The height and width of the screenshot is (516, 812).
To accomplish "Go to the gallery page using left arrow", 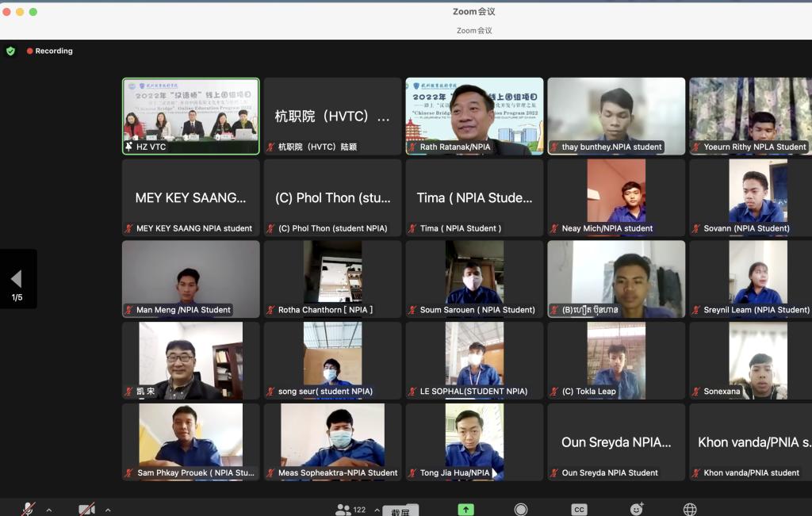I will (x=17, y=279).
